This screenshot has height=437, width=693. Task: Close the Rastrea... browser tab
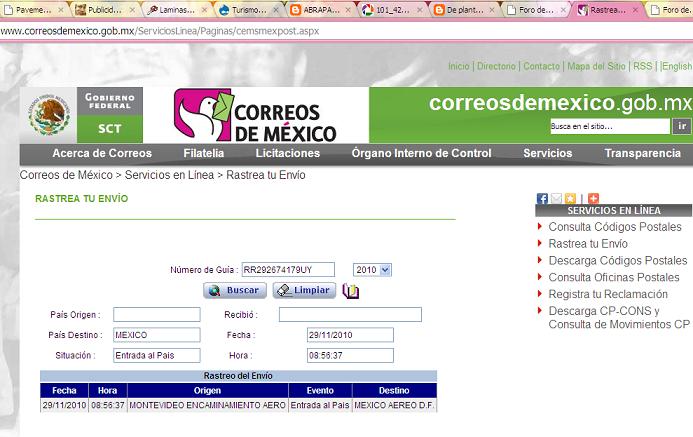[x=635, y=10]
